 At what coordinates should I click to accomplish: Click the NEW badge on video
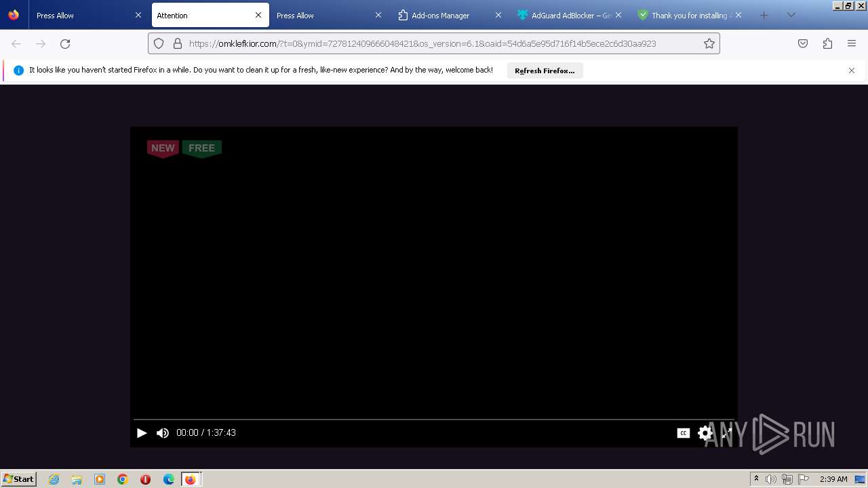[x=163, y=148]
